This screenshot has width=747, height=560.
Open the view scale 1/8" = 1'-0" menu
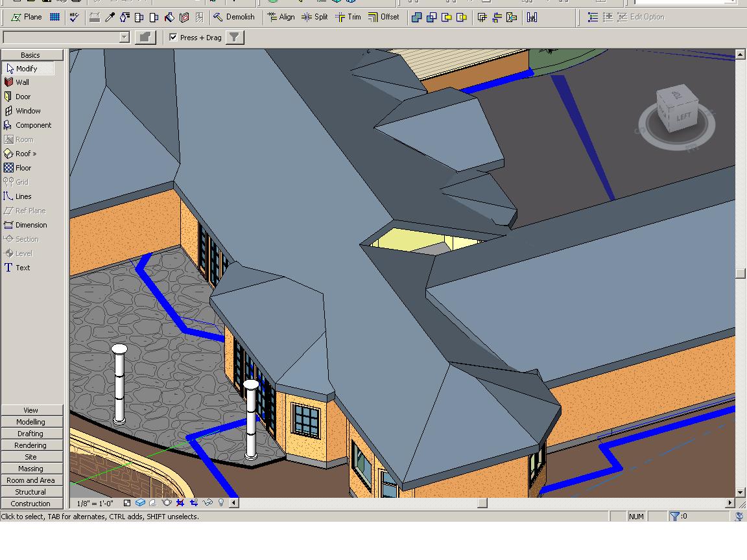95,503
